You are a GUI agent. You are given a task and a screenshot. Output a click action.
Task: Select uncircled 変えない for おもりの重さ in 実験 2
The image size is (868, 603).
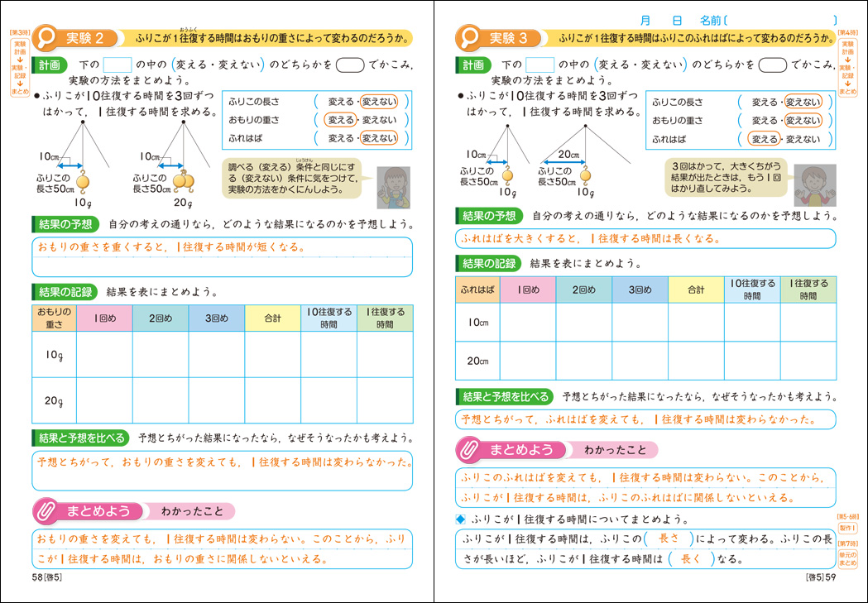379,119
